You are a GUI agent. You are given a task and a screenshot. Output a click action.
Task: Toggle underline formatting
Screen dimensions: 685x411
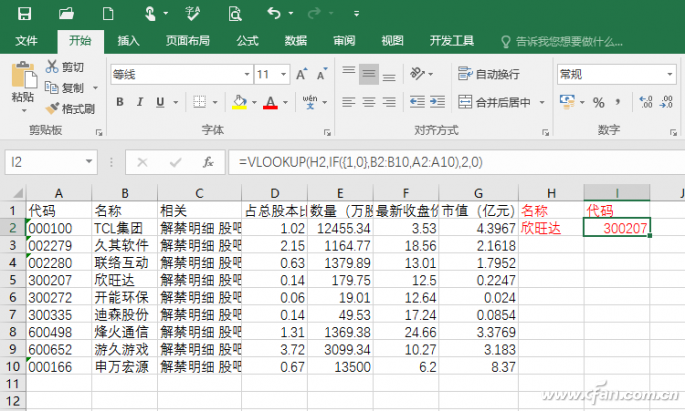pos(160,102)
